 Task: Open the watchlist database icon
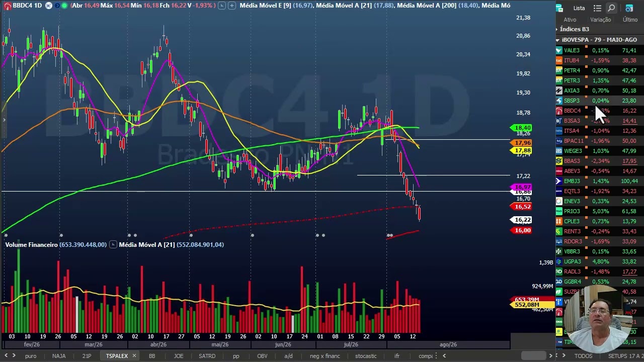(559, 8)
